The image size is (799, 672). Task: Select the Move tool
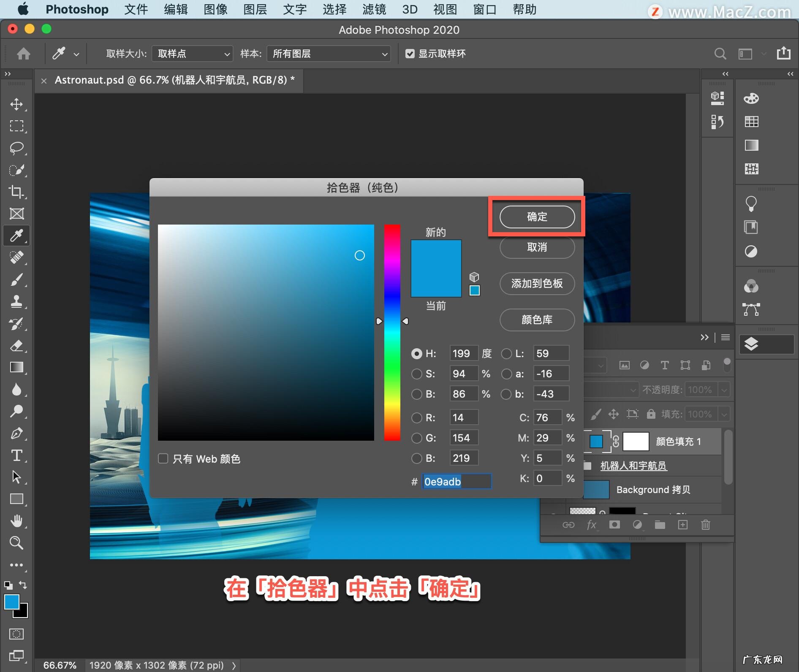pos(16,104)
